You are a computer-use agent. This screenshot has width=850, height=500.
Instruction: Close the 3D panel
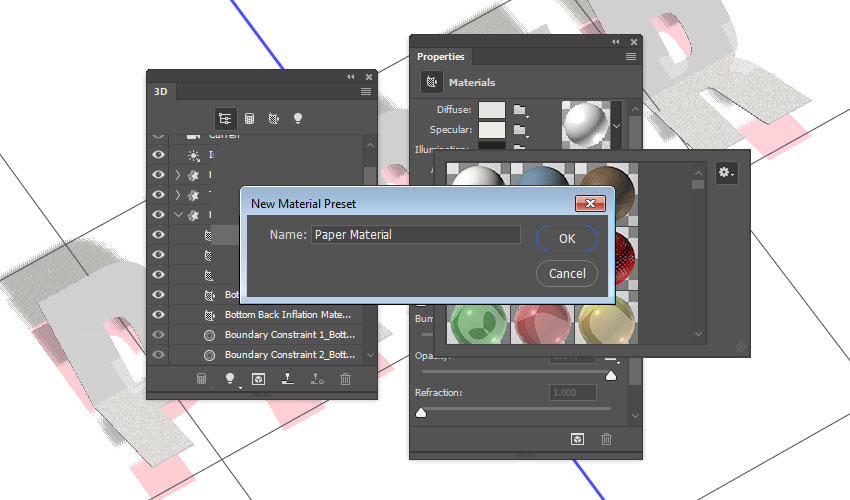pyautogui.click(x=369, y=77)
